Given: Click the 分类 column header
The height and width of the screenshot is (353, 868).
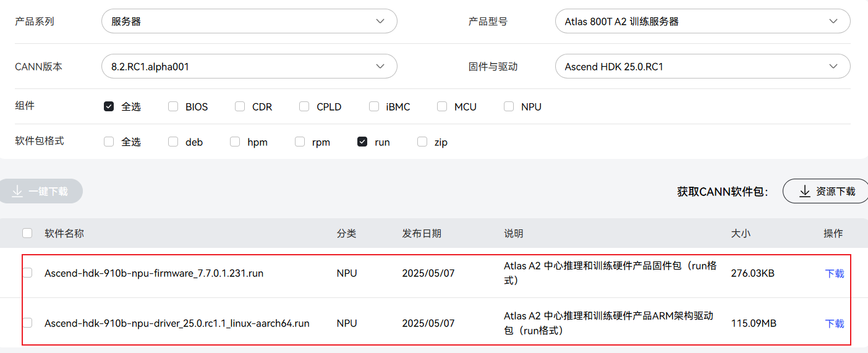Looking at the screenshot, I should (347, 234).
